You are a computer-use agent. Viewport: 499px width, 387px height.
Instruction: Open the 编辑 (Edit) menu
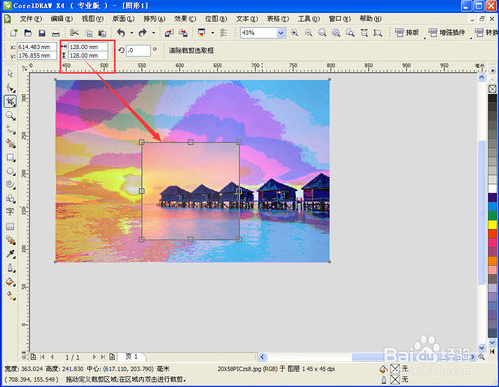pyautogui.click(x=62, y=19)
